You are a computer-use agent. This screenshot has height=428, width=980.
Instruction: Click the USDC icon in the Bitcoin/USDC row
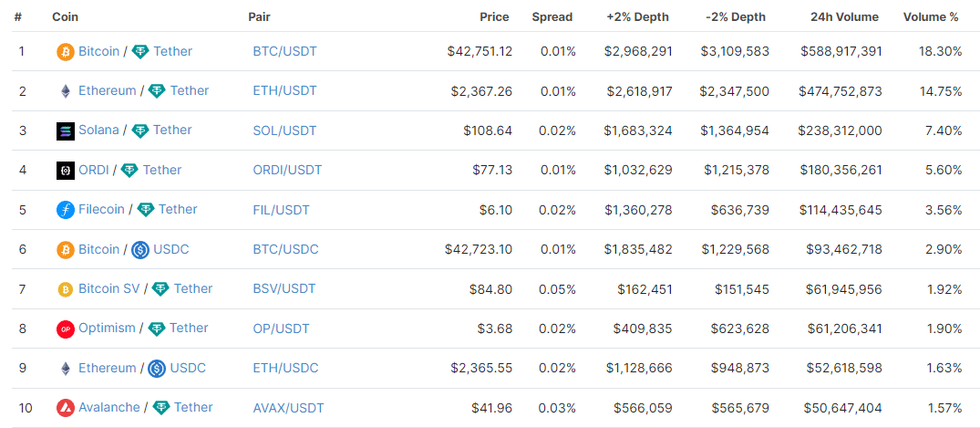140,249
